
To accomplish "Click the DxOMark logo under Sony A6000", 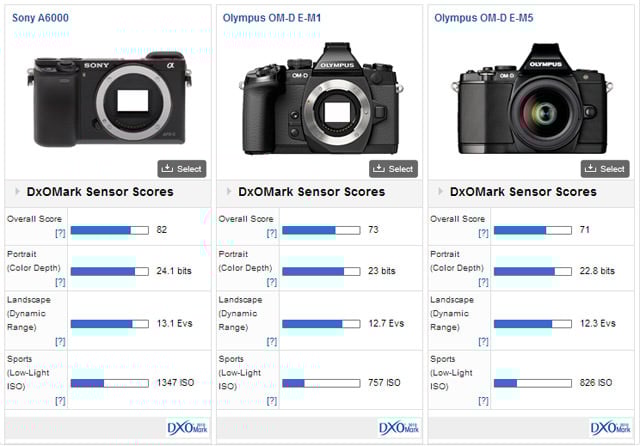I will click(x=188, y=428).
